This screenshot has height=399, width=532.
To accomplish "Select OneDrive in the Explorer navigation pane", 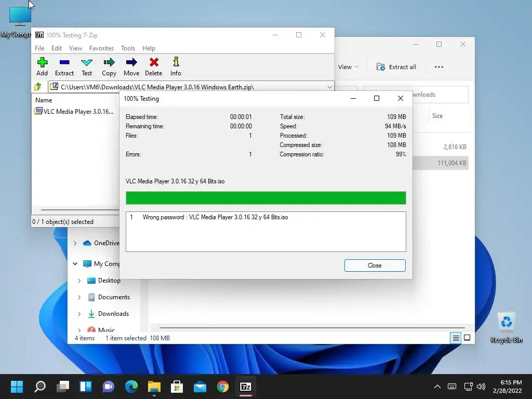I will [102, 243].
